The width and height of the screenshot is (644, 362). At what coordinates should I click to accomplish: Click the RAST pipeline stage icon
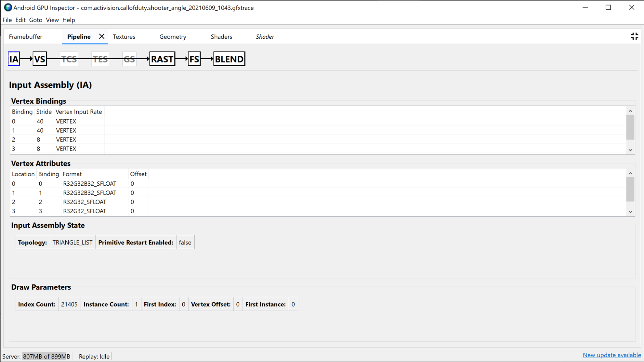tap(162, 59)
